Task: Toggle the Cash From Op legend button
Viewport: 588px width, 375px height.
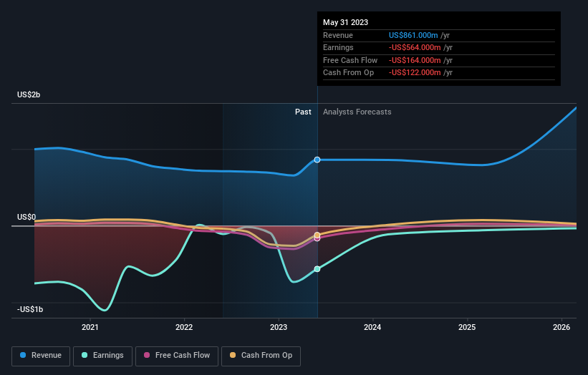Action: pos(261,356)
